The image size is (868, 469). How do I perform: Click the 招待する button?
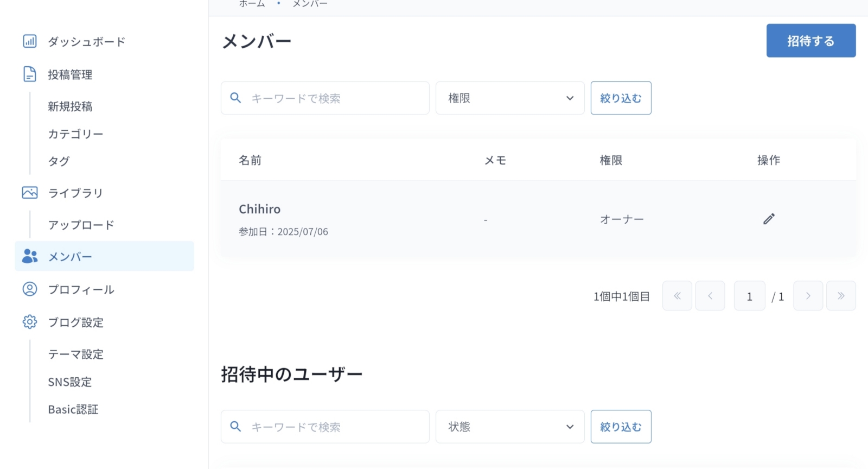pos(811,41)
